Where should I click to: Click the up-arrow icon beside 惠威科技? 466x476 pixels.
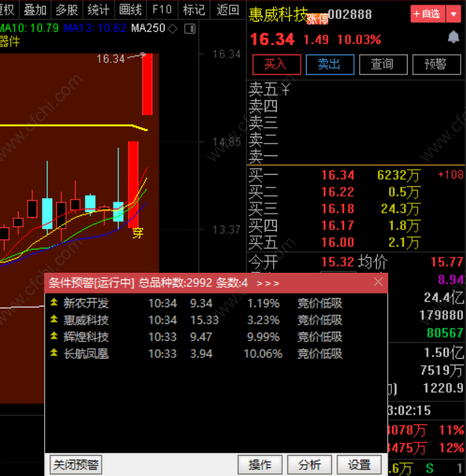tap(54, 318)
